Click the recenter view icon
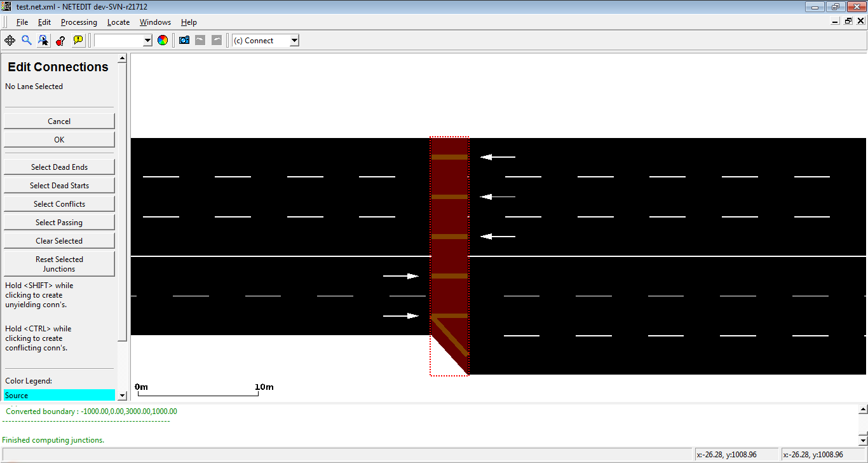The image size is (868, 463). [x=10, y=40]
